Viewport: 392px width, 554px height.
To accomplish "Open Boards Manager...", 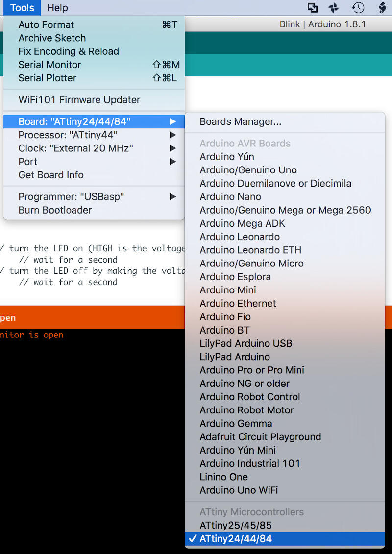I will pos(285,122).
